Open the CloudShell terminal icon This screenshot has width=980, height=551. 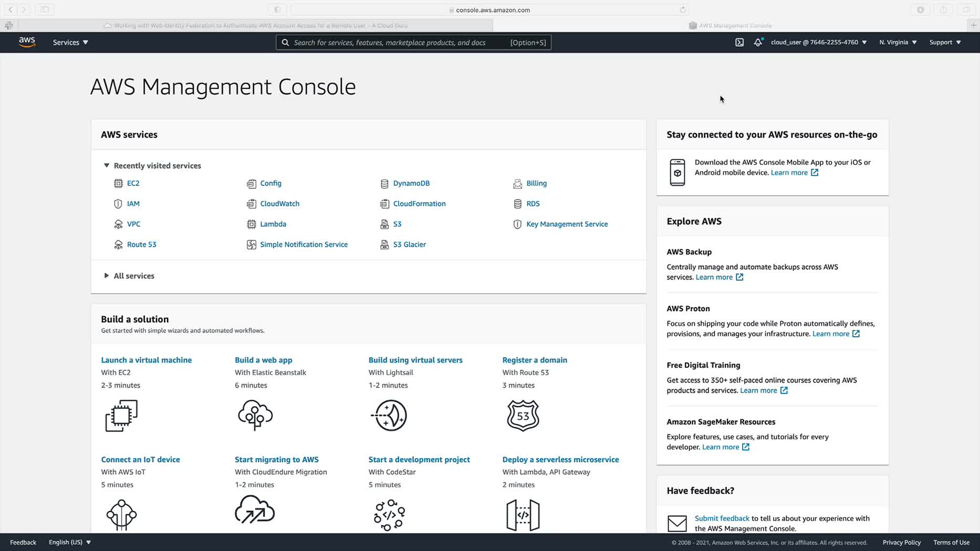point(739,43)
